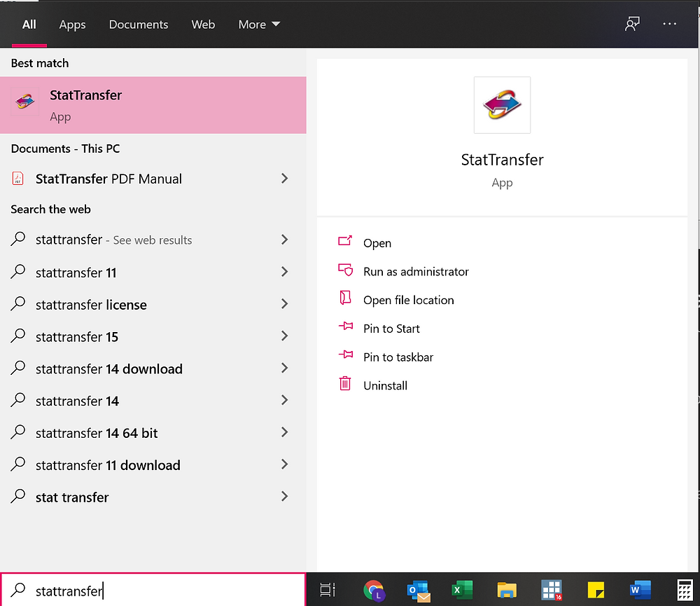Switch to the Web tab
700x606 pixels.
click(203, 24)
